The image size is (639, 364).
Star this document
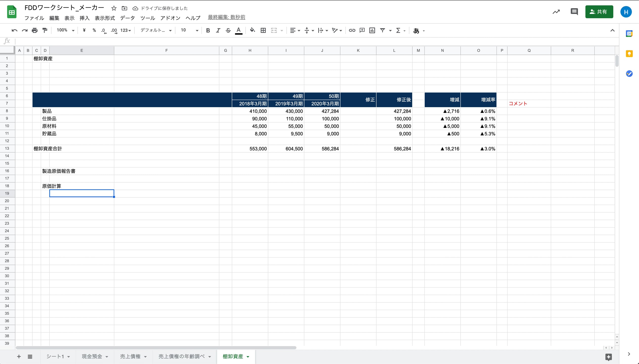(x=114, y=8)
